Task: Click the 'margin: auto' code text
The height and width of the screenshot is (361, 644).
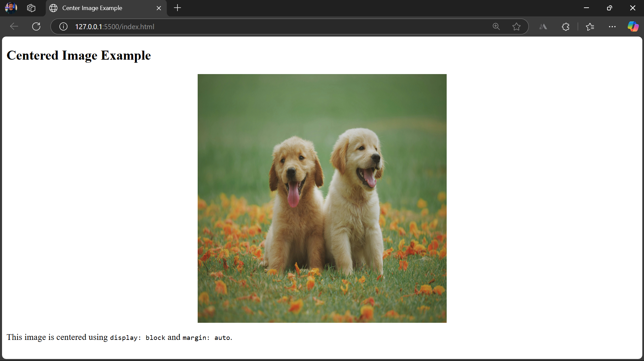Action: (x=206, y=338)
